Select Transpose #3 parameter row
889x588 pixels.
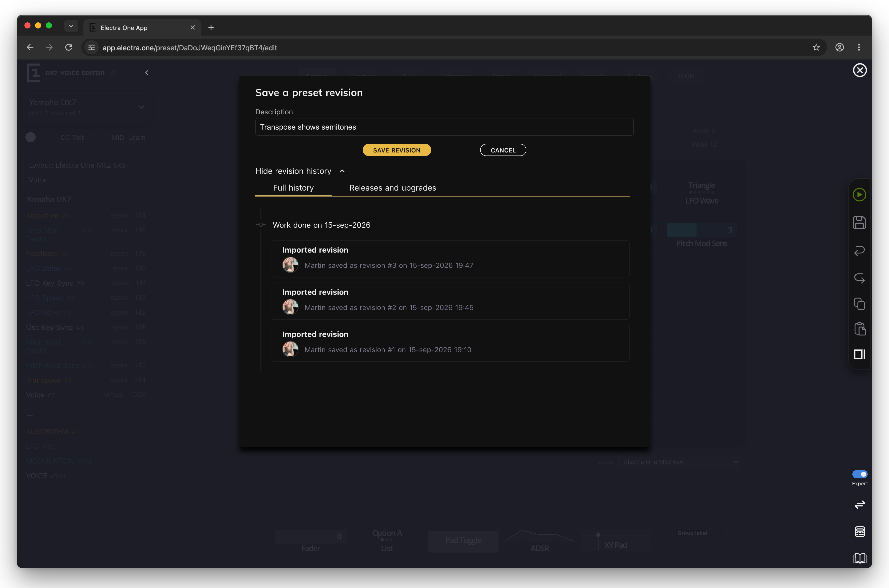click(x=86, y=380)
